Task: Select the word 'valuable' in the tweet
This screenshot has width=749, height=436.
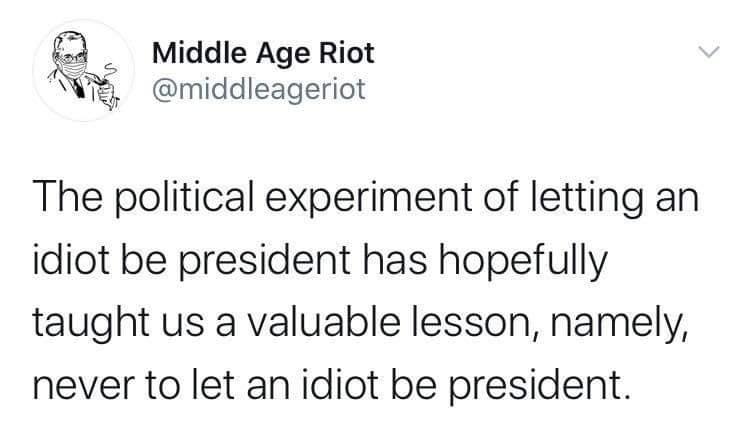Action: pyautogui.click(x=323, y=322)
